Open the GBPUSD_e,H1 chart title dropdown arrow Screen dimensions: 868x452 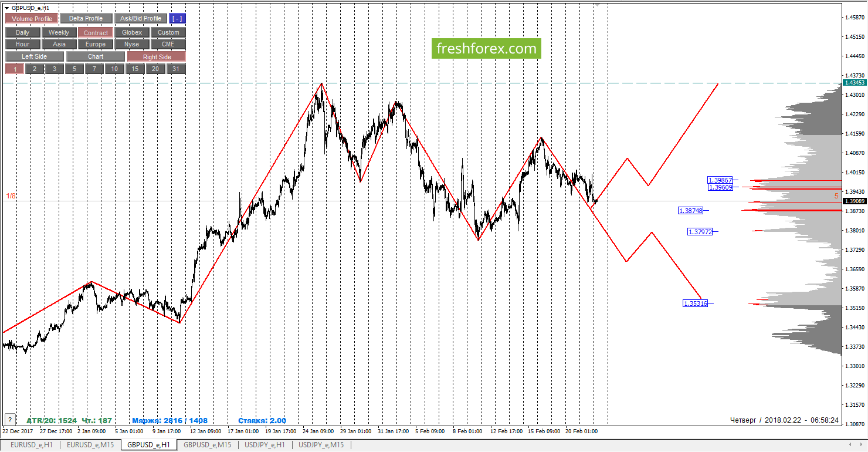click(x=6, y=8)
